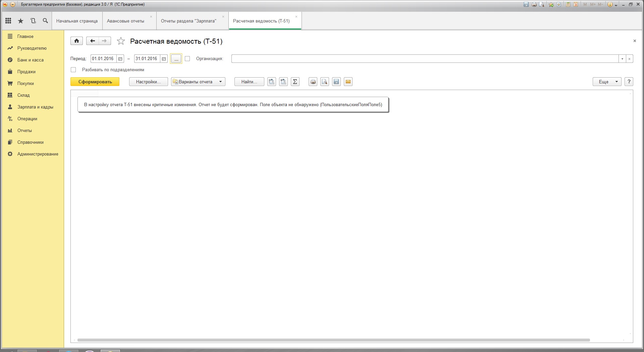Viewport: 644px width, 352px height.
Task: Enable the Организация filter checkbox
Action: tap(187, 58)
